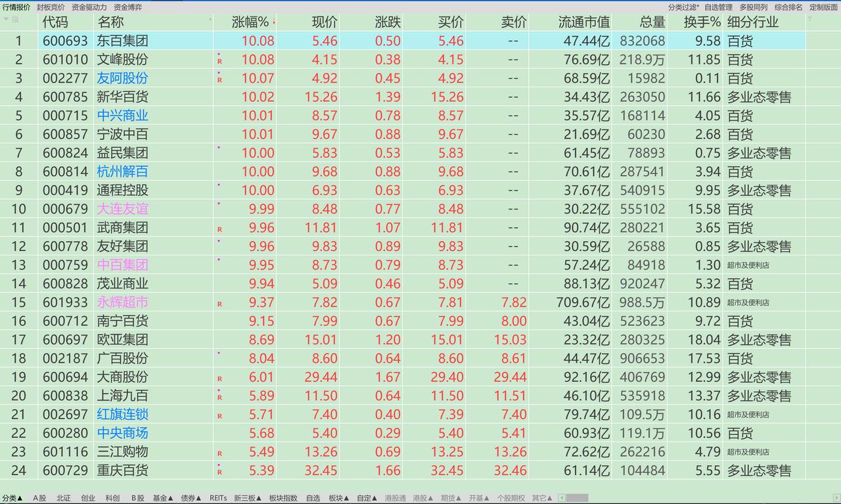
Task: Switch to the A股 bottom tab
Action: point(40,498)
